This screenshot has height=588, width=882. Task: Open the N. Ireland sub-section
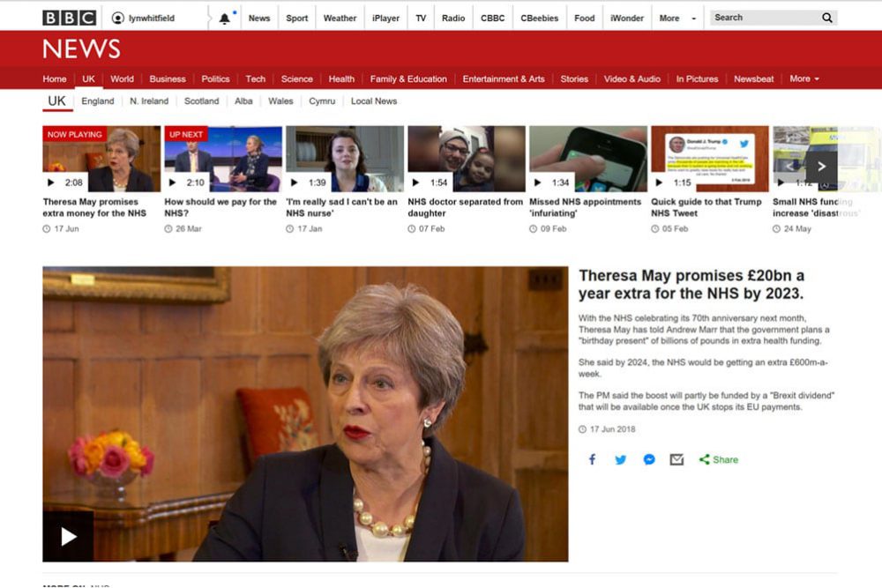point(149,101)
